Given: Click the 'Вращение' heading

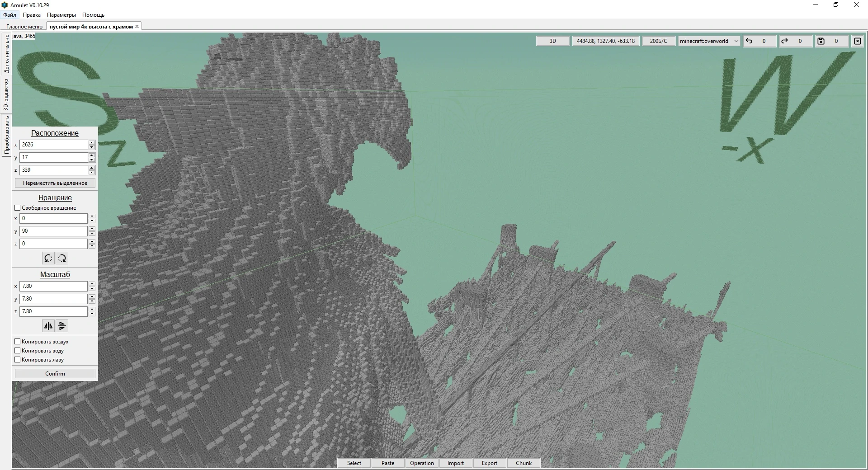Looking at the screenshot, I should tap(55, 198).
